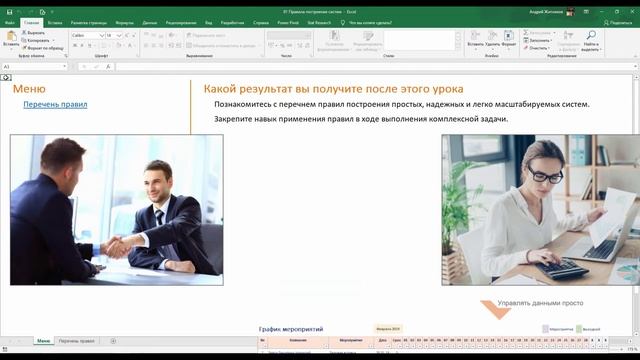Switch to the Insert (Вставка) ribbon tab
Image resolution: width=640 pixels, height=360 pixels.
[55, 23]
